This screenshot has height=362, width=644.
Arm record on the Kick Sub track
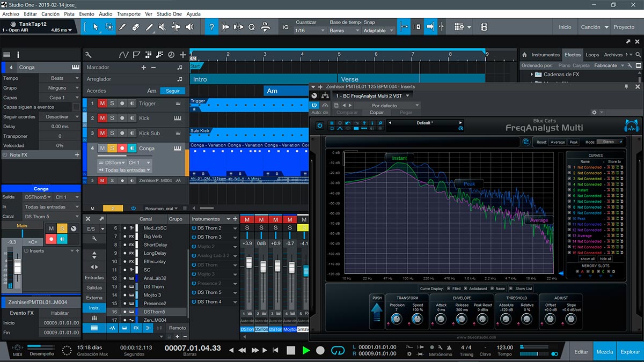tap(122, 133)
